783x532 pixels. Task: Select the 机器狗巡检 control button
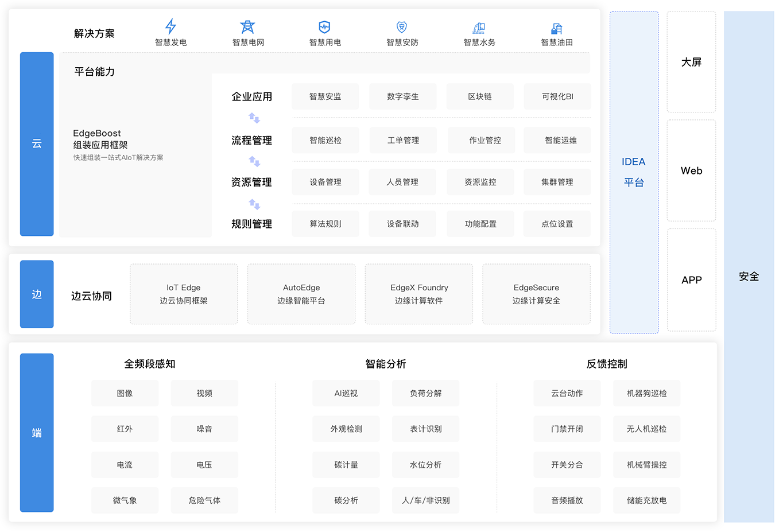[646, 393]
